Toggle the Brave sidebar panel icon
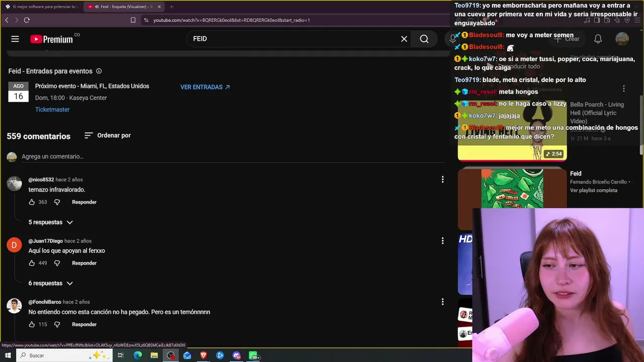This screenshot has width=644, height=362. (x=597, y=20)
